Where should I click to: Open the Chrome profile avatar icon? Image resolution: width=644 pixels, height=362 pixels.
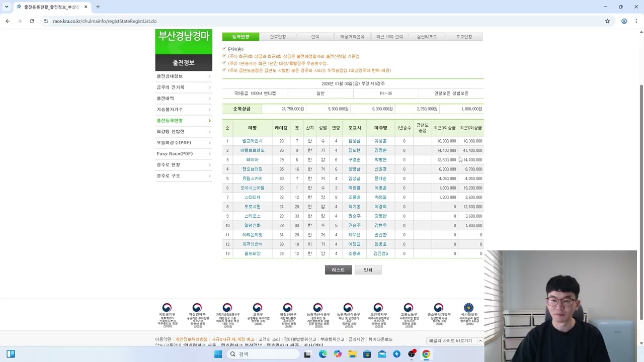(x=624, y=21)
